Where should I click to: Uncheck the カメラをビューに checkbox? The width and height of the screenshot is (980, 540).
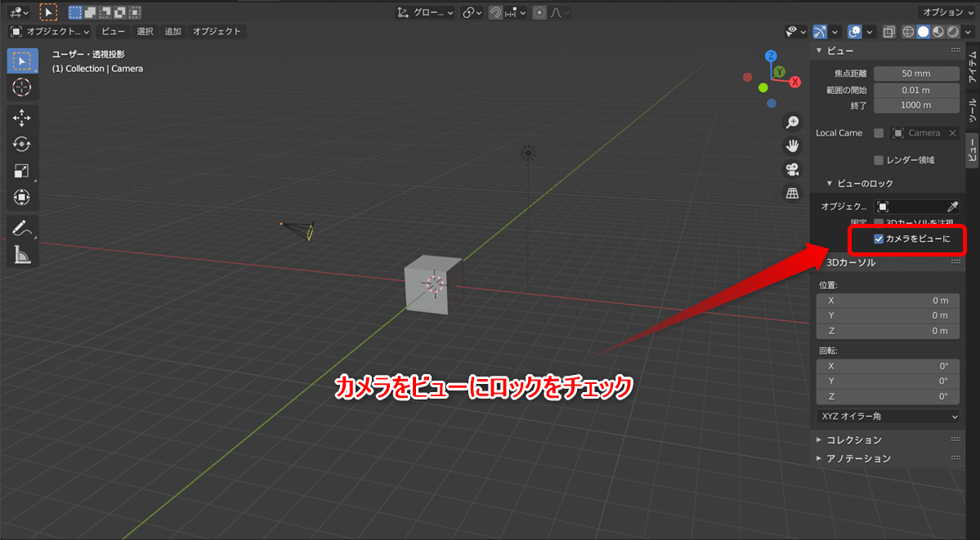(879, 239)
